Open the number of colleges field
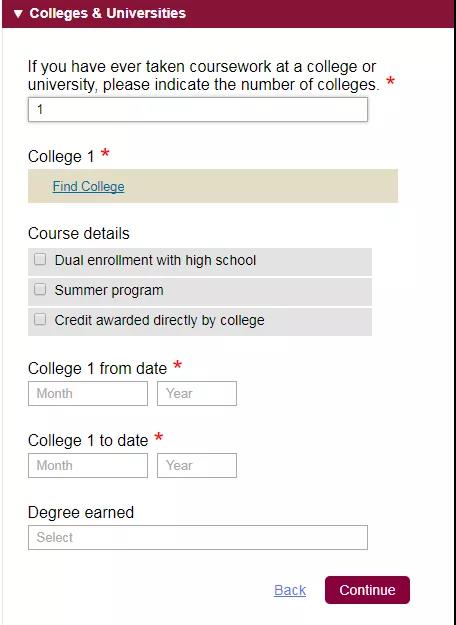This screenshot has width=456, height=625. 198,110
